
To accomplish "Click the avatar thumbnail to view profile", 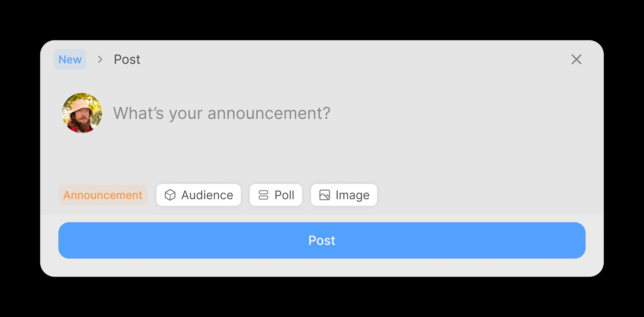I will pyautogui.click(x=82, y=113).
